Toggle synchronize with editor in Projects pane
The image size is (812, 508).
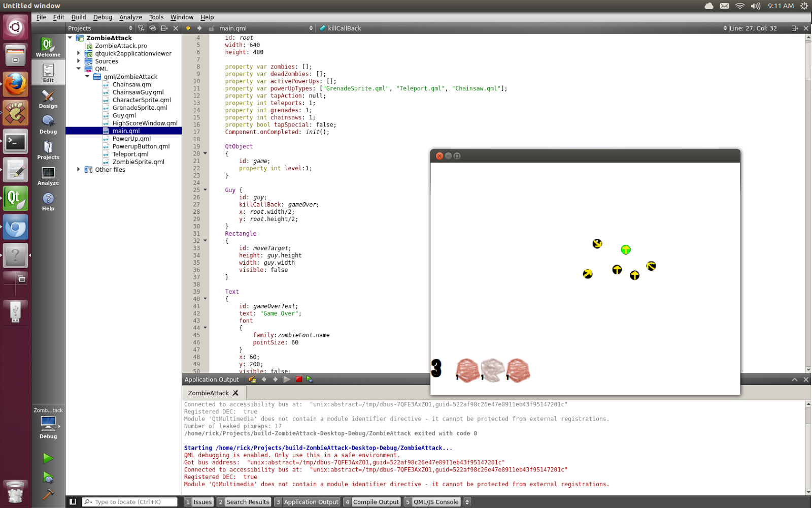coord(153,28)
